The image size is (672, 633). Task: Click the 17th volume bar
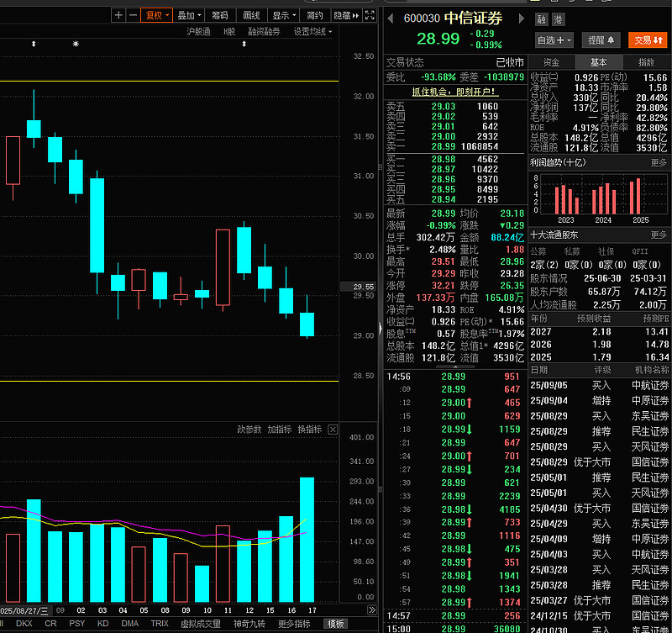pyautogui.click(x=307, y=540)
